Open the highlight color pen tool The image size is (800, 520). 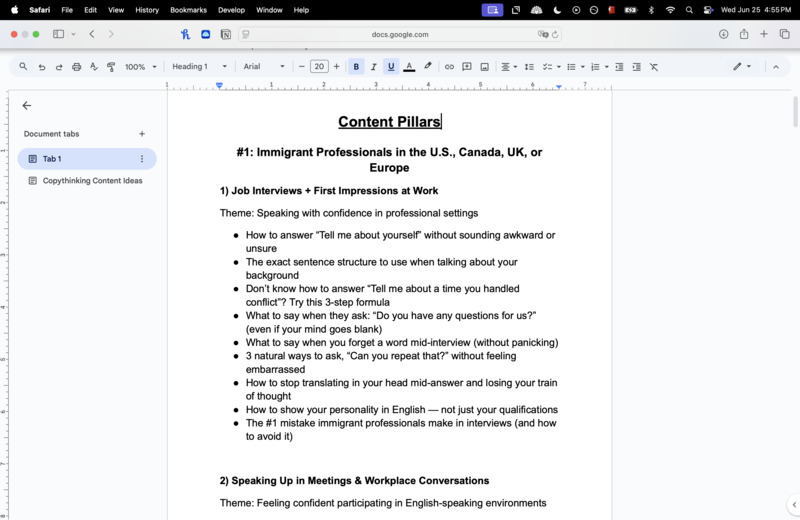[x=428, y=66]
